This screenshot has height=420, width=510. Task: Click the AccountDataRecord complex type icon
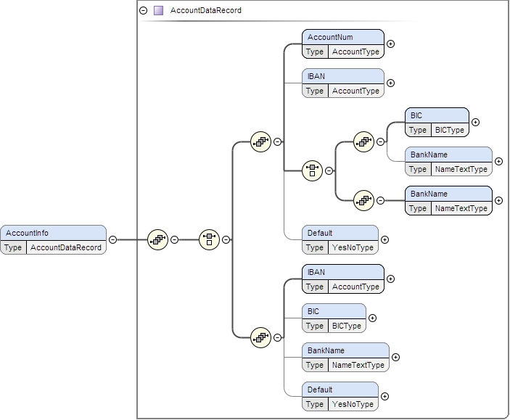pyautogui.click(x=158, y=11)
